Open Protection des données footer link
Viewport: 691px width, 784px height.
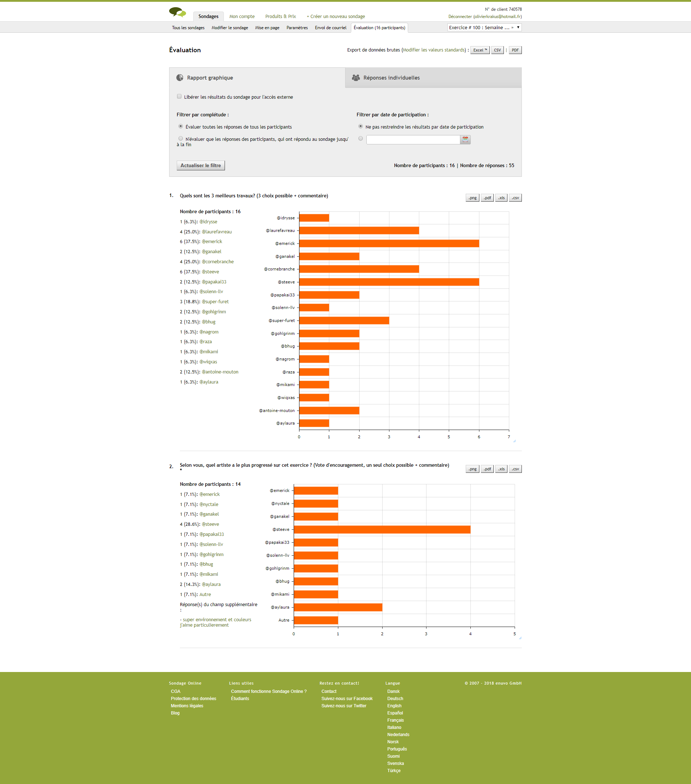194,699
